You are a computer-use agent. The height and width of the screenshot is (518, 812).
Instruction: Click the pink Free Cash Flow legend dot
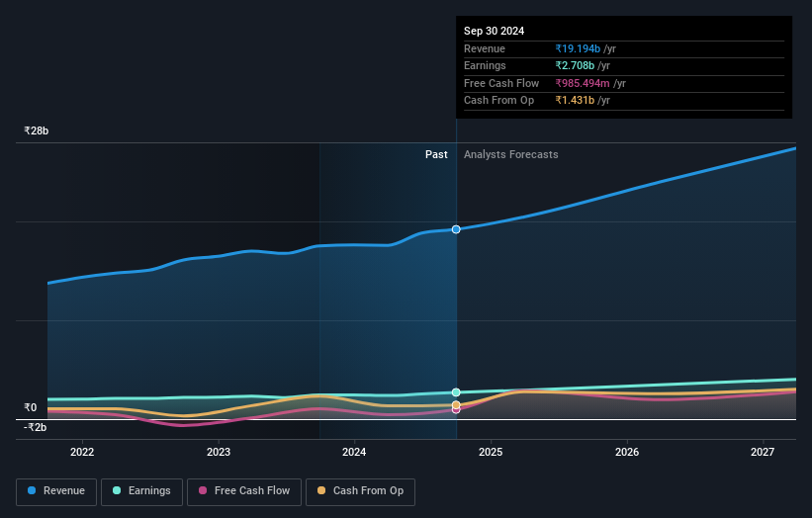(x=203, y=491)
